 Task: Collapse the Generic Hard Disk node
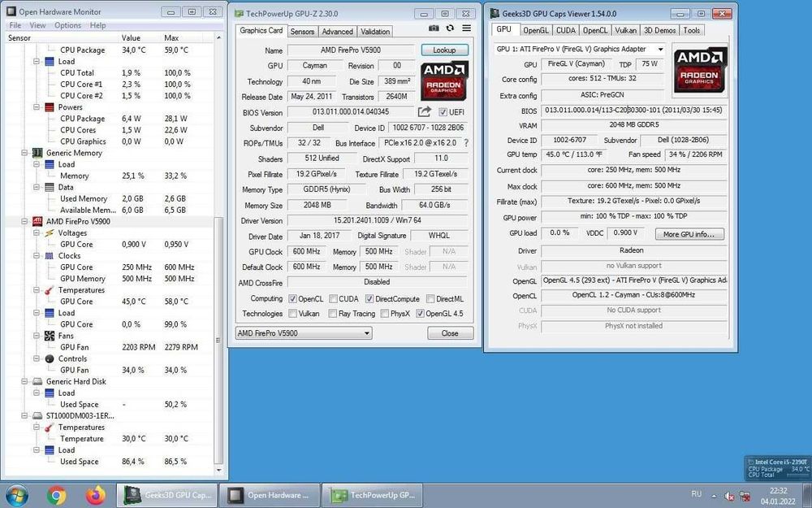tap(24, 381)
